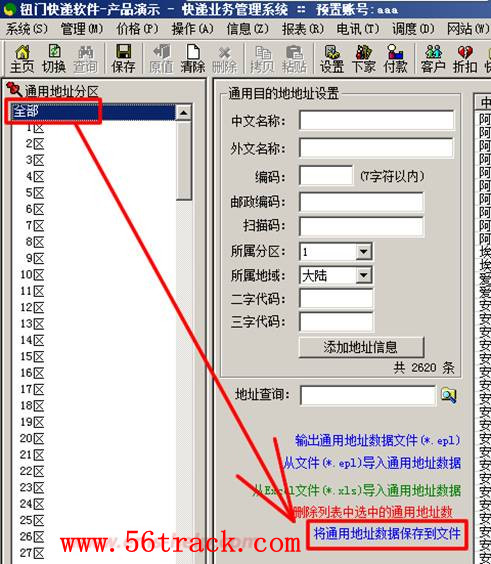Click 将通用地址数据保存到文件 link
The width and height of the screenshot is (491, 564).
(x=387, y=534)
